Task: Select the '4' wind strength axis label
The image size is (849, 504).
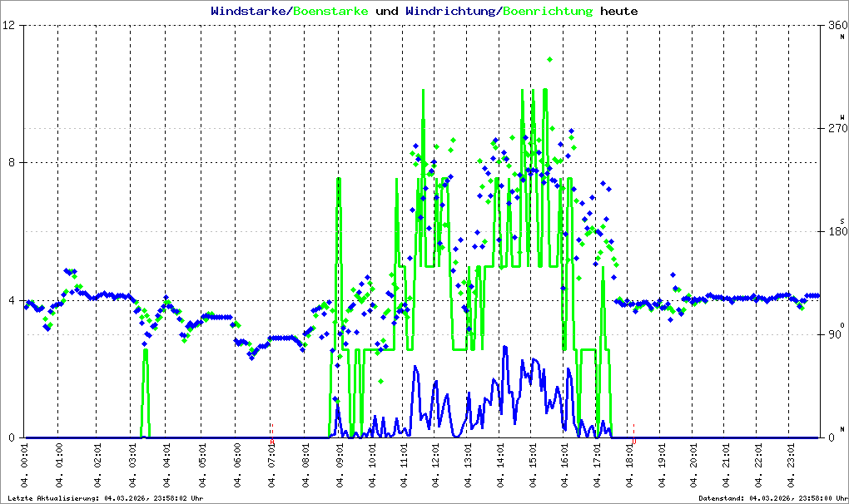Action: pos(12,300)
